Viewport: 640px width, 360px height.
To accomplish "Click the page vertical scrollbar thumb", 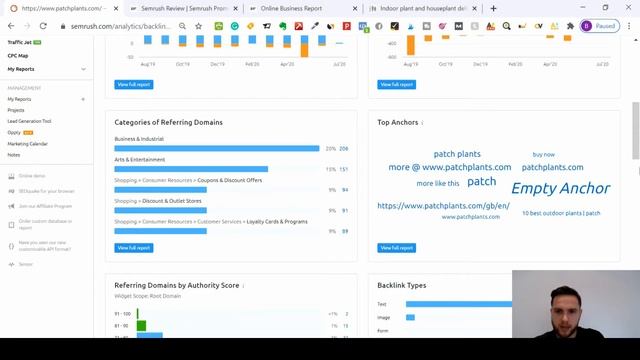I will [x=636, y=131].
